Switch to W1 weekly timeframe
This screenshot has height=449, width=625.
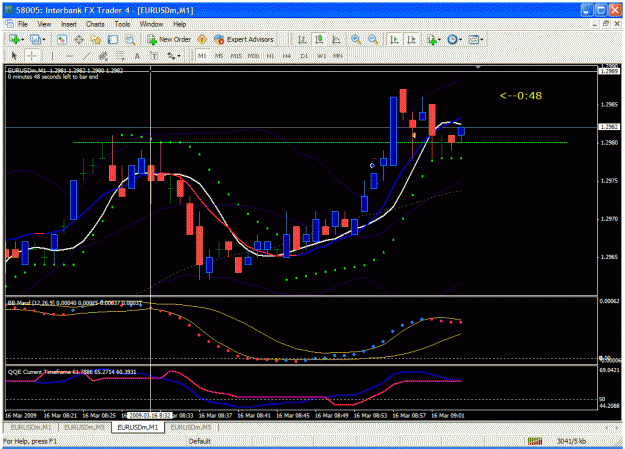(321, 56)
